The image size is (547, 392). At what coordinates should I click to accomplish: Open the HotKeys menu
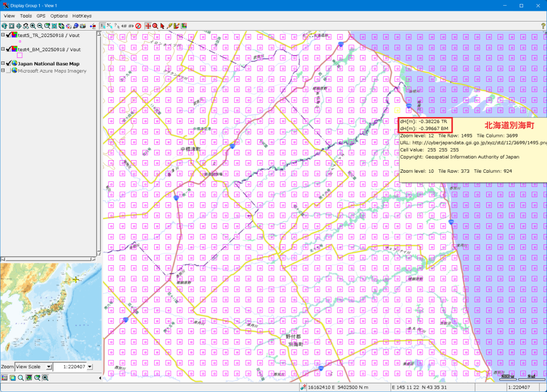click(82, 16)
